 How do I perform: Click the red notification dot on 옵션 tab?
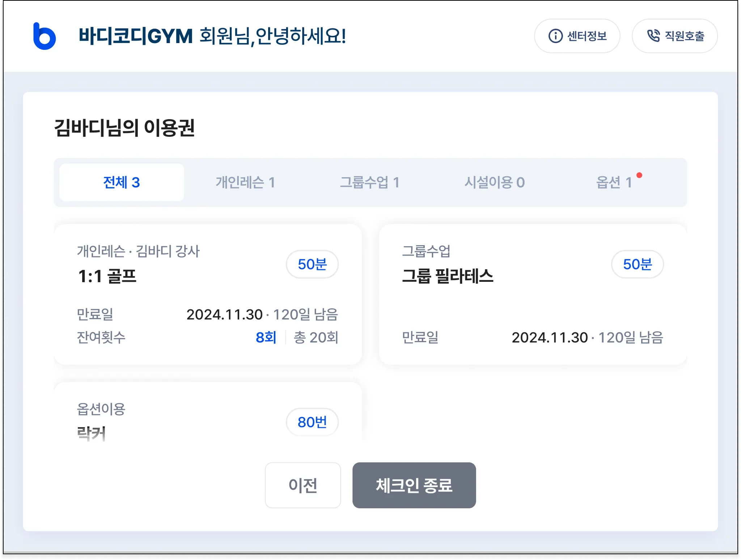click(x=639, y=175)
